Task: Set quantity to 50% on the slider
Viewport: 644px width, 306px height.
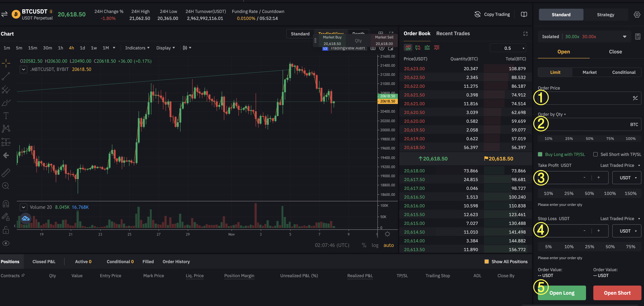Action: 589,138
